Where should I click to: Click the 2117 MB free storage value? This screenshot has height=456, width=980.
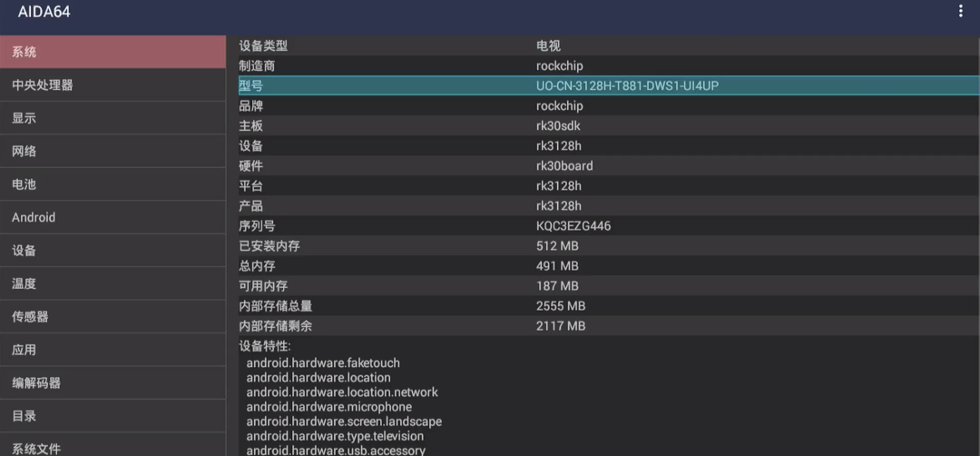[561, 326]
